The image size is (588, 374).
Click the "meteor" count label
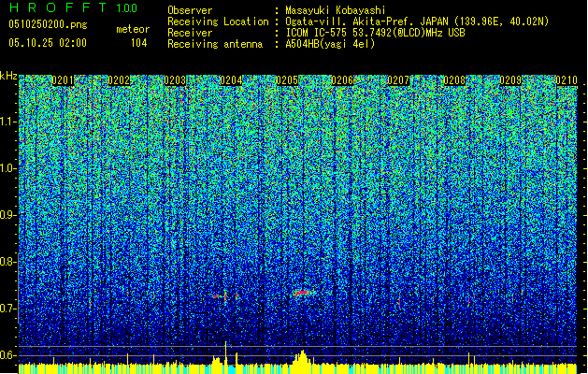click(133, 29)
